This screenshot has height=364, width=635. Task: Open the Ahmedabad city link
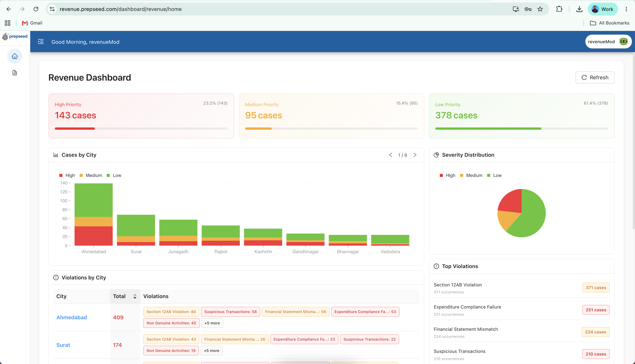coord(72,318)
